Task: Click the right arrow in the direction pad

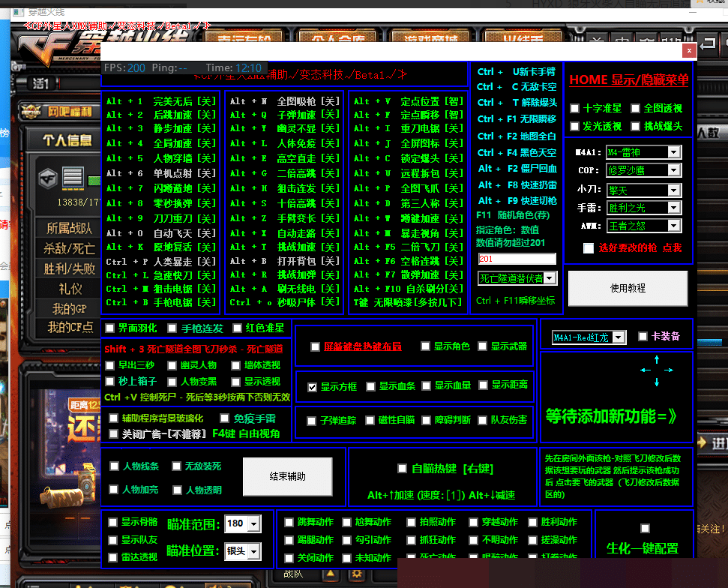Action: point(669,370)
